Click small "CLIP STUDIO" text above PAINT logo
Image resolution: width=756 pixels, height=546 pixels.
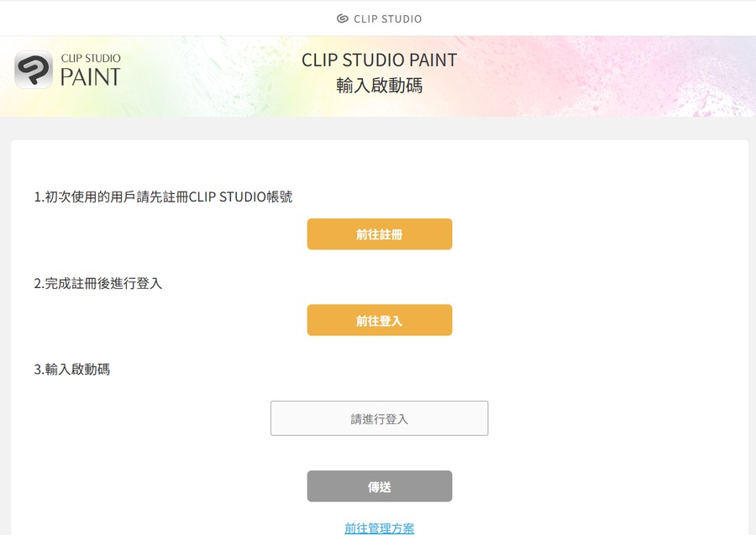[x=91, y=58]
